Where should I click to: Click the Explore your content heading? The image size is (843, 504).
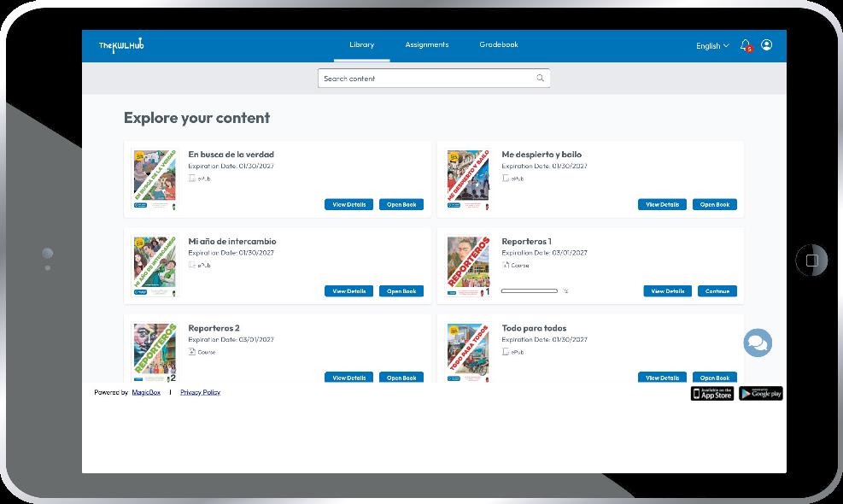(196, 118)
